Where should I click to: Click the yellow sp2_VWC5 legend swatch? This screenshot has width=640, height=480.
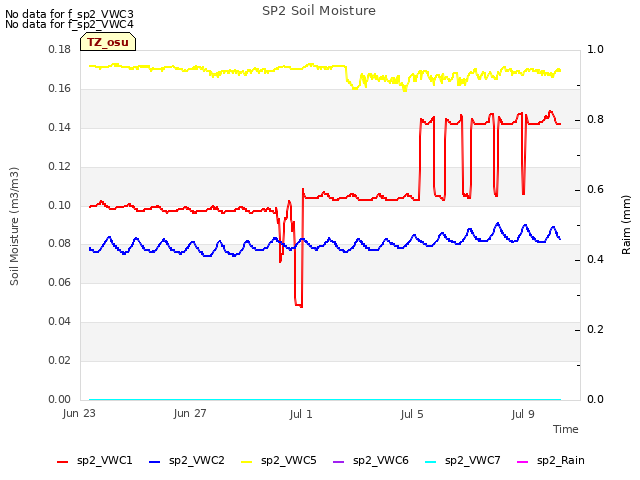tap(247, 462)
